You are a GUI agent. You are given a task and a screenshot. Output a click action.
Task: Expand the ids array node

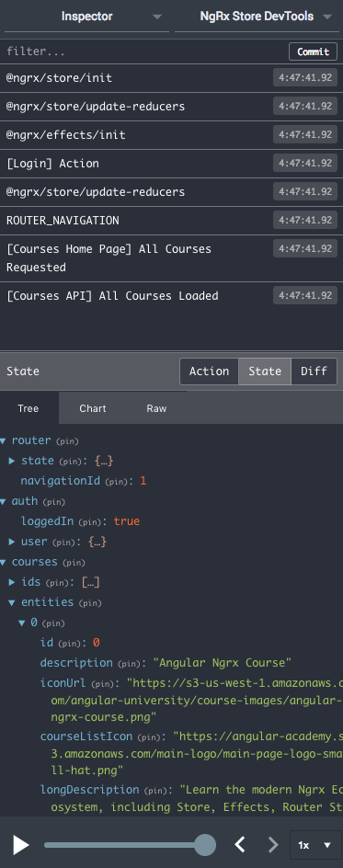click(x=12, y=582)
